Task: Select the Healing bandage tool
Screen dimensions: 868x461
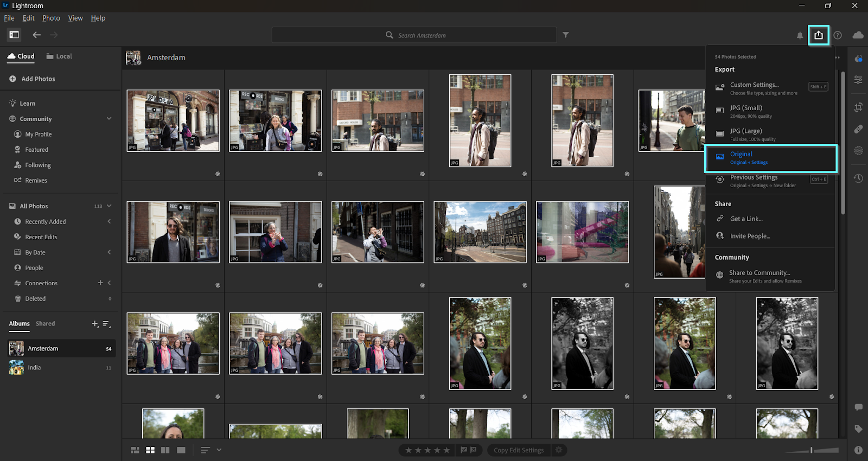Action: click(858, 129)
